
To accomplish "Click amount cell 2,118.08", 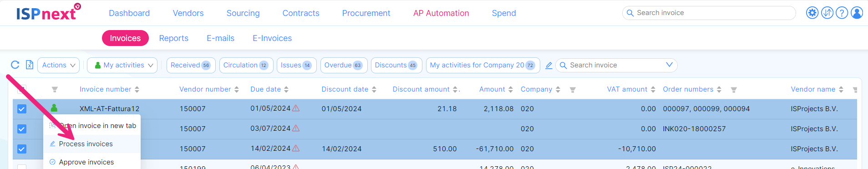I will [498, 109].
